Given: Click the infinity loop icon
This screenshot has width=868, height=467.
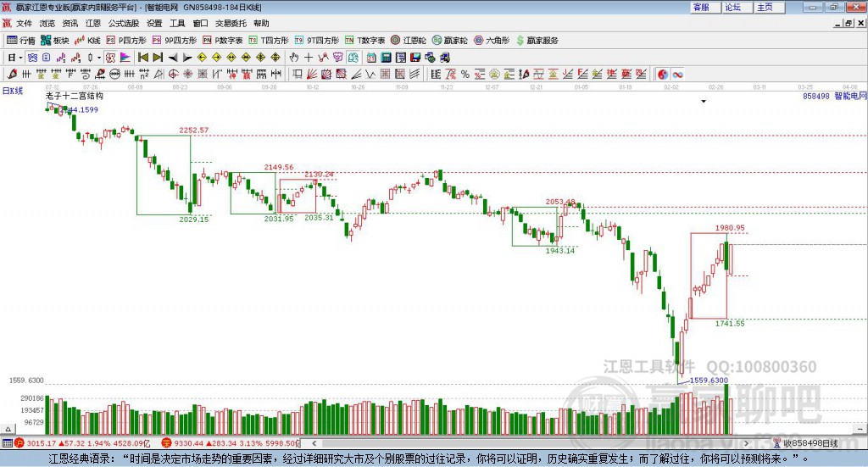Looking at the screenshot, I should pyautogui.click(x=677, y=74).
